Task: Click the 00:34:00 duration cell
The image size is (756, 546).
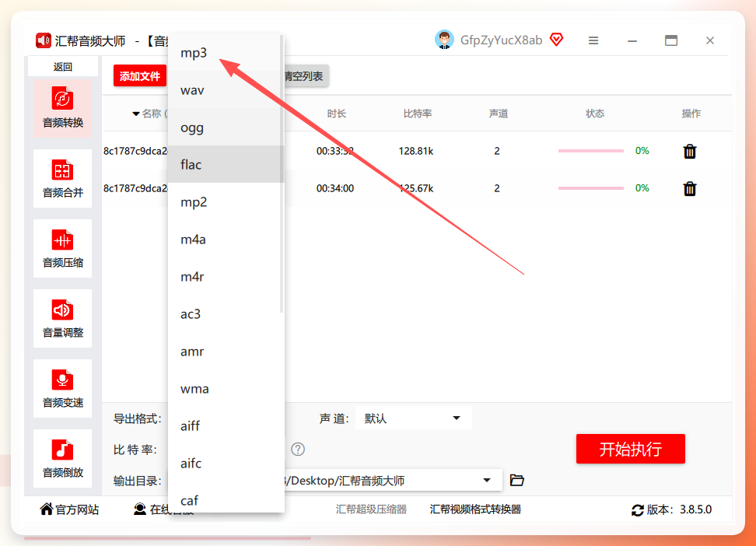Action: pos(335,188)
